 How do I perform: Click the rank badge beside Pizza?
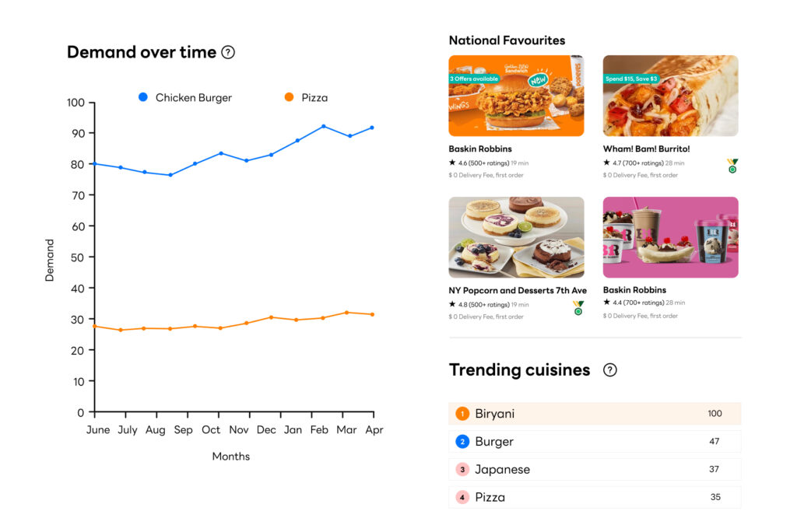[462, 496]
